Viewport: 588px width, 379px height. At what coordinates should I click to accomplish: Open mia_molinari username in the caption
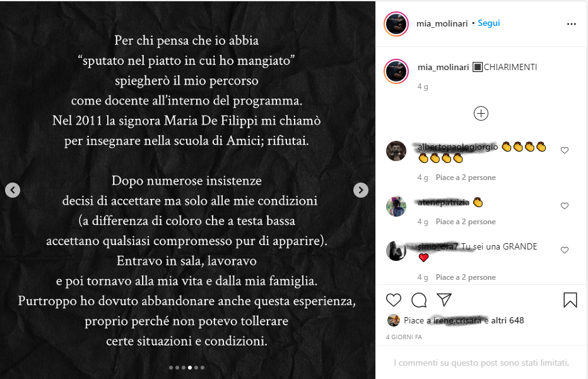pos(444,67)
